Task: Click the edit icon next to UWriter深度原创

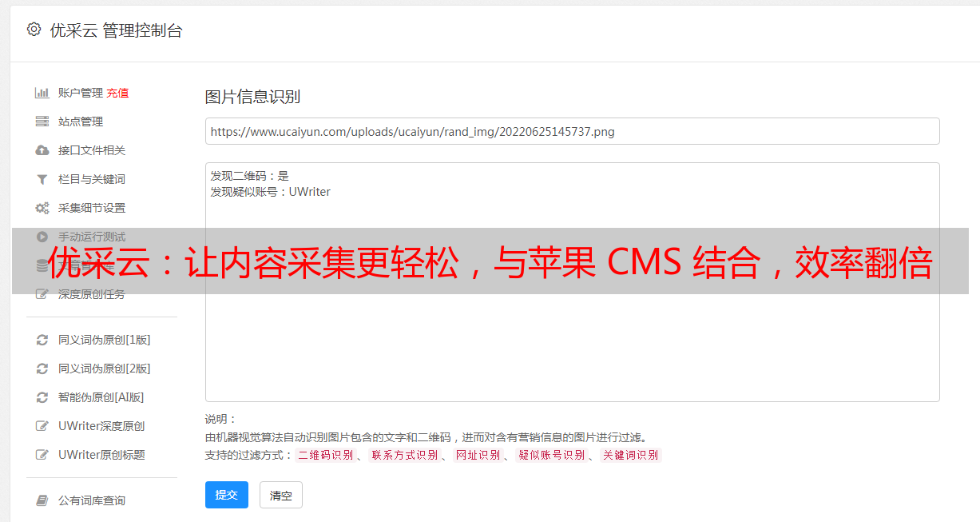Action: (x=42, y=426)
